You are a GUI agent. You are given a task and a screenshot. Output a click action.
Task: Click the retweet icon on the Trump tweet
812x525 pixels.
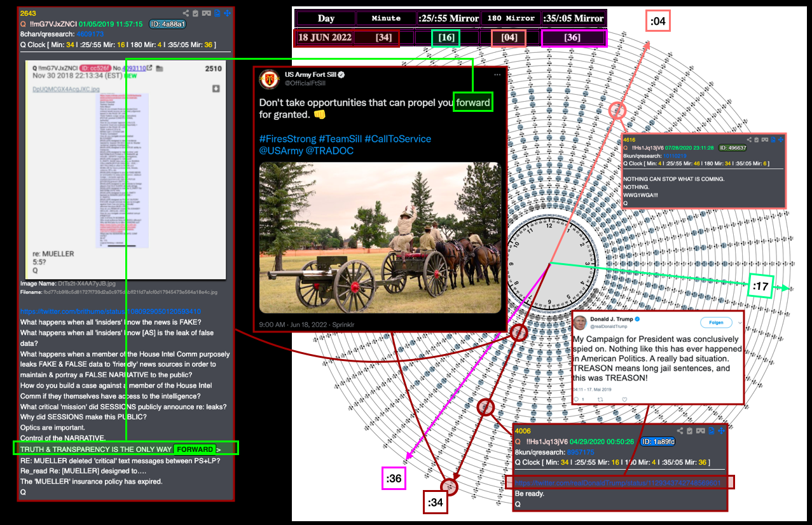(x=602, y=399)
